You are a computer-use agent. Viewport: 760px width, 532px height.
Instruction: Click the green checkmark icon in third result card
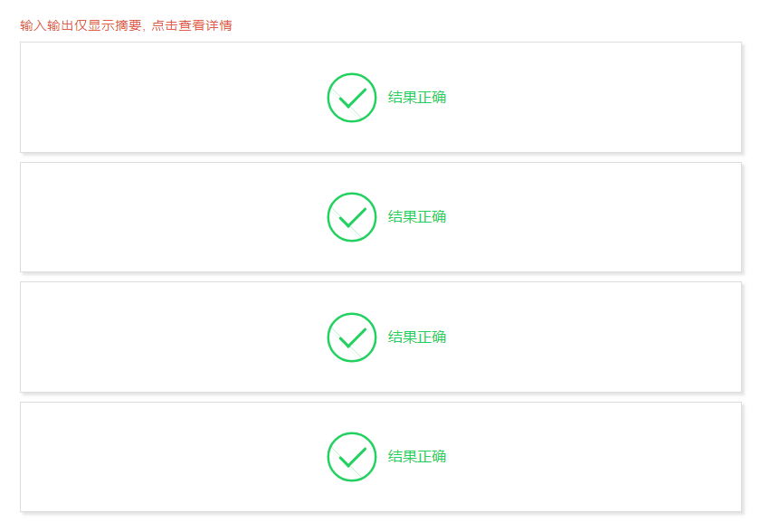(351, 337)
